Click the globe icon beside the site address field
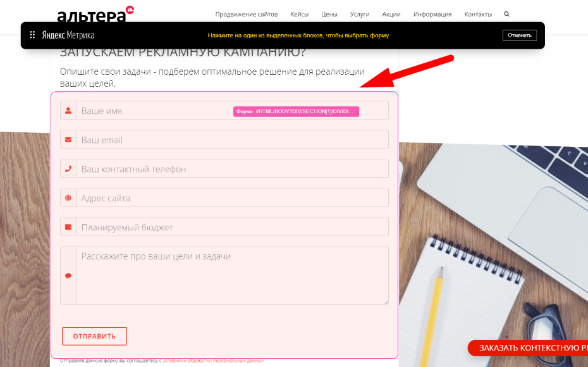 point(68,198)
